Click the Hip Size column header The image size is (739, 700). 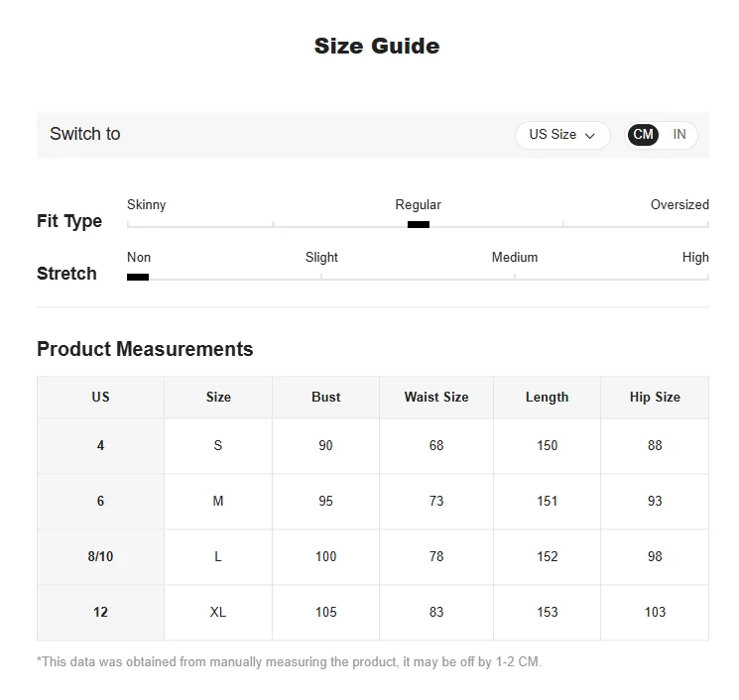[x=655, y=397]
